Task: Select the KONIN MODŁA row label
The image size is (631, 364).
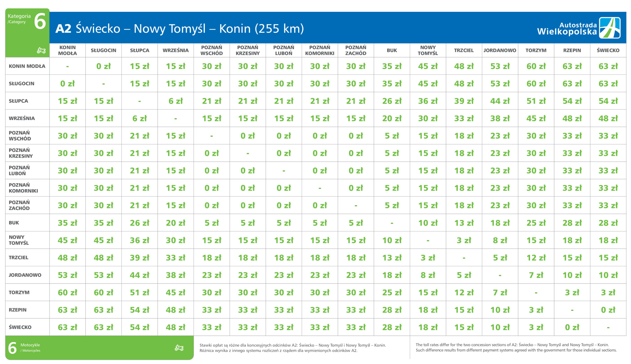Action: coord(27,66)
